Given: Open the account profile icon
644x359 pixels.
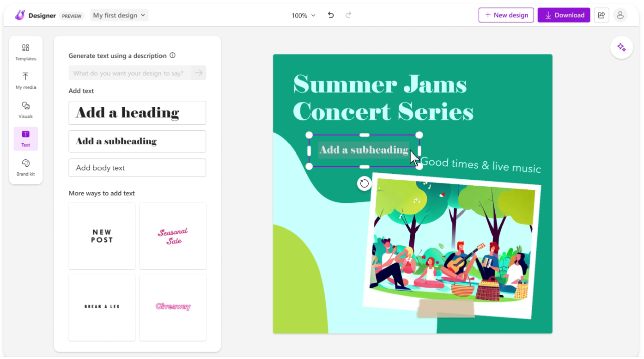Looking at the screenshot, I should point(620,15).
